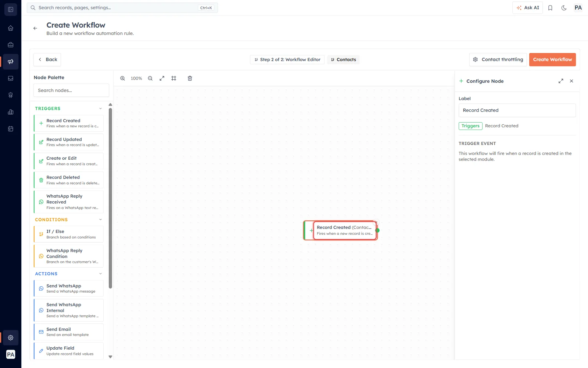Toggle the canvas grid icon

tap(174, 78)
